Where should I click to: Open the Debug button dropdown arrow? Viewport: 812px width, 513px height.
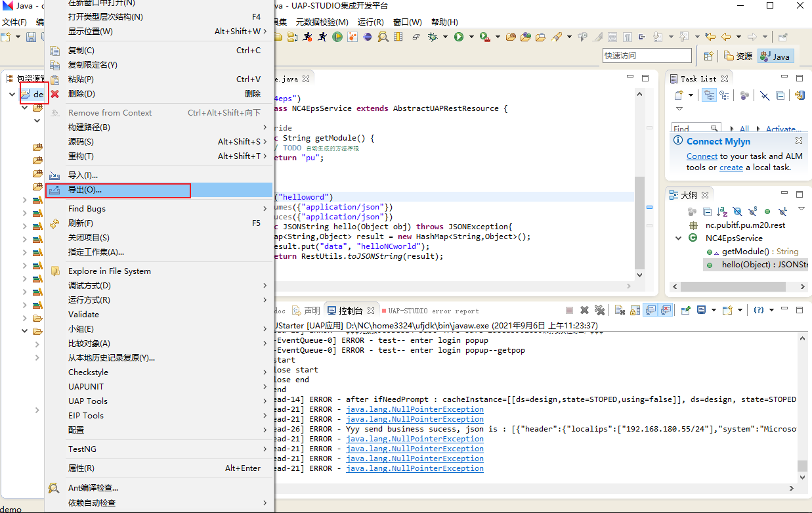tap(445, 37)
